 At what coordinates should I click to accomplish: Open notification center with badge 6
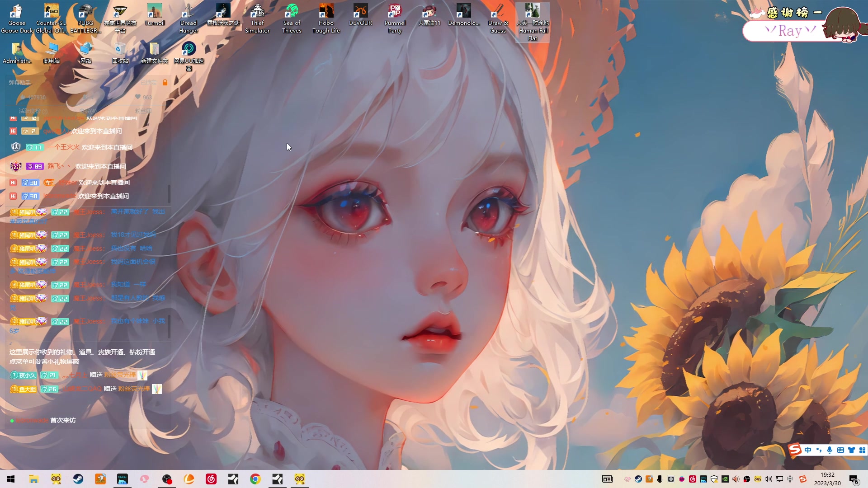854,479
